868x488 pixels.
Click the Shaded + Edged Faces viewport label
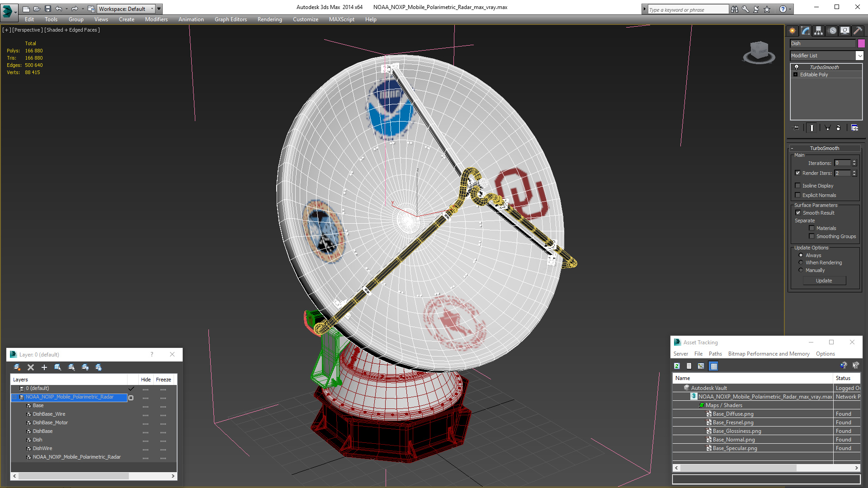click(x=72, y=30)
